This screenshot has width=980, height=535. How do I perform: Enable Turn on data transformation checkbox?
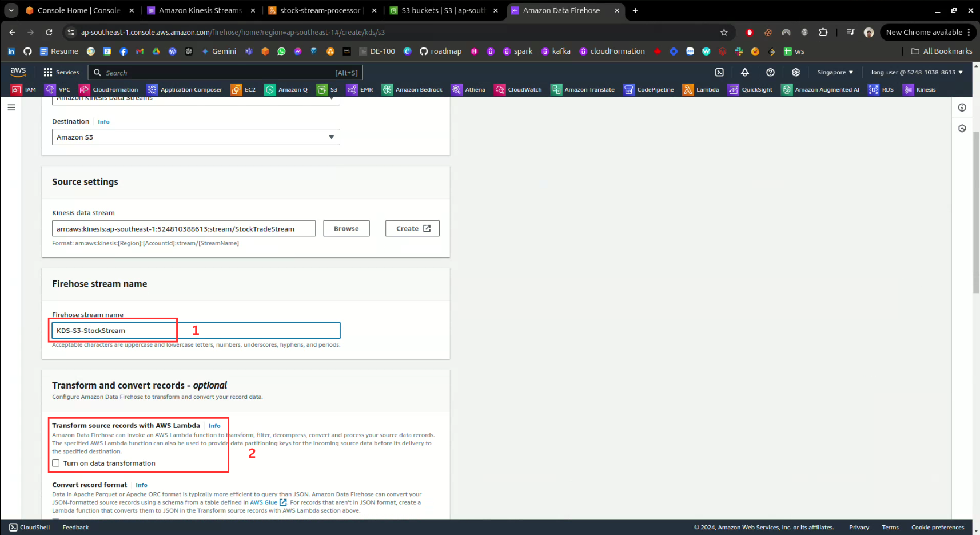tap(56, 463)
